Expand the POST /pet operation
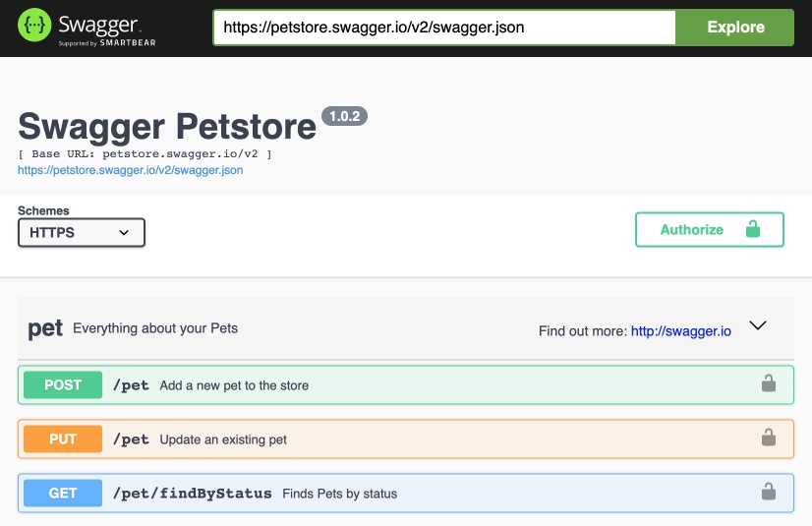The height and width of the screenshot is (526, 812). pos(405,385)
